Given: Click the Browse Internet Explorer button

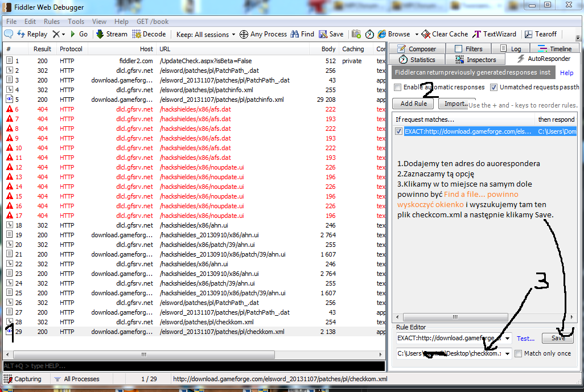Looking at the screenshot, I should tap(394, 34).
